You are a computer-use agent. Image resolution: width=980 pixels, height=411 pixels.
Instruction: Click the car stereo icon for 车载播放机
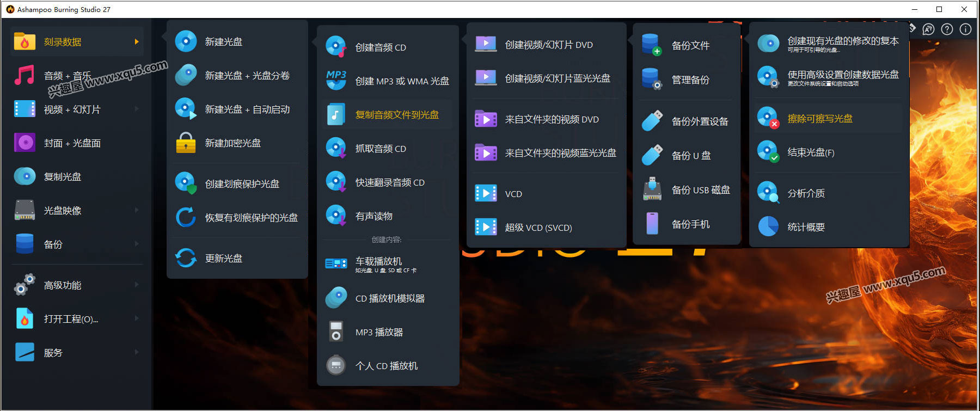pos(336,264)
